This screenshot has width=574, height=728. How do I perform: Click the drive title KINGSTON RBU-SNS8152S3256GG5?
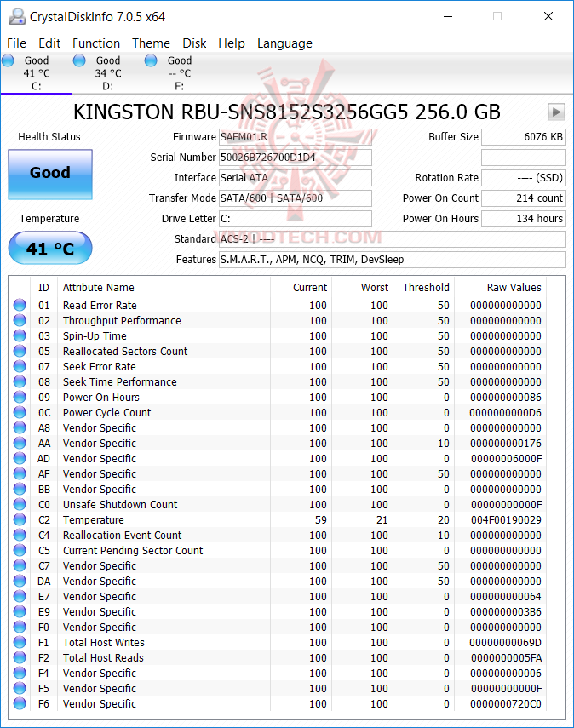[x=287, y=112]
